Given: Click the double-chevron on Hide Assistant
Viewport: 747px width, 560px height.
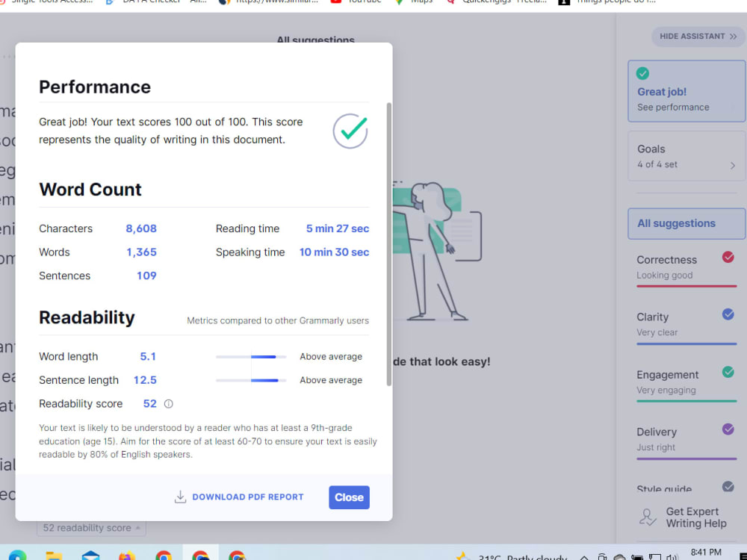Looking at the screenshot, I should point(733,36).
